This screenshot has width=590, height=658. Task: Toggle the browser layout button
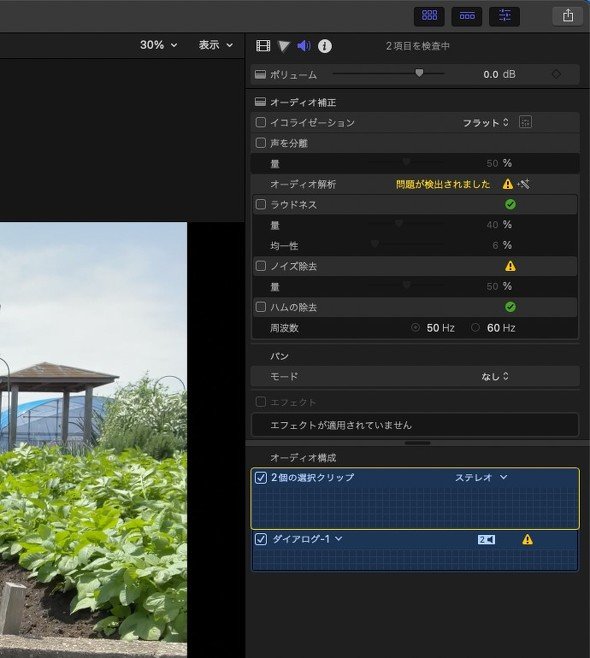tap(429, 16)
